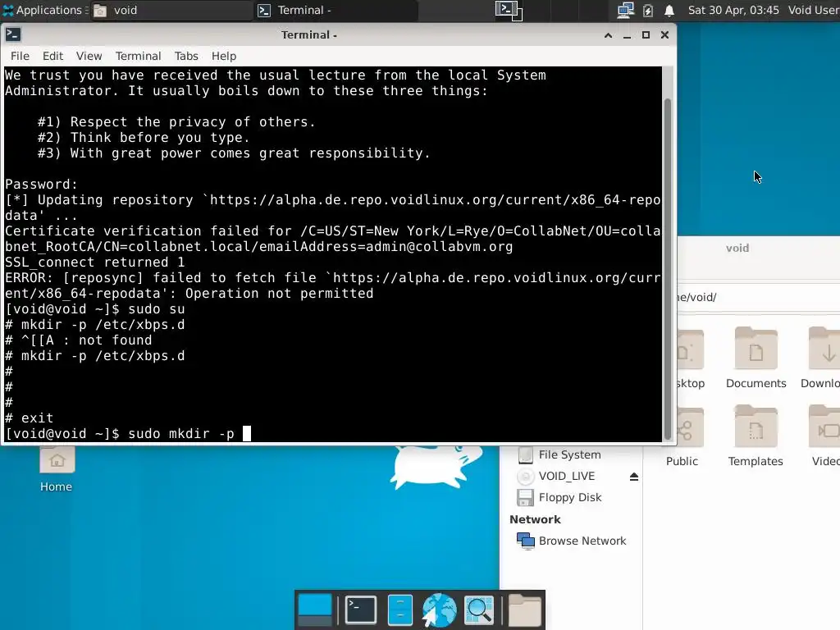Open the Void User session menu
Screen dimensions: 840x630
click(813, 10)
